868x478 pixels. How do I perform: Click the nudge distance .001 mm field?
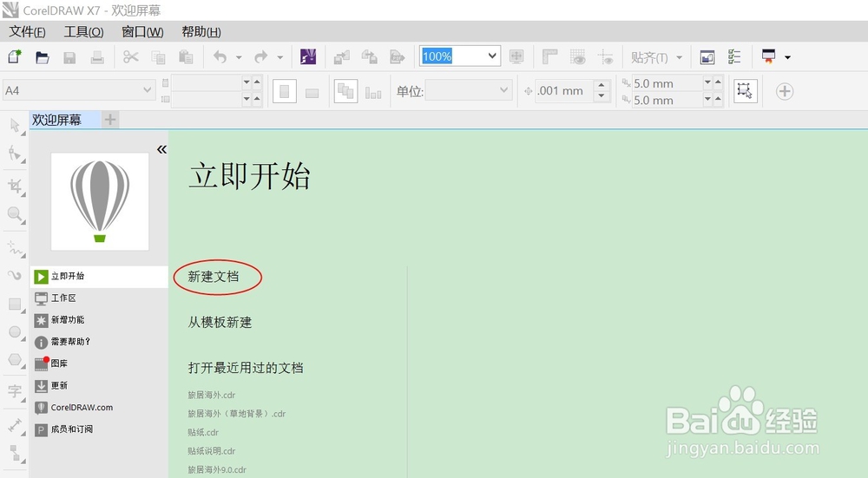[x=563, y=91]
